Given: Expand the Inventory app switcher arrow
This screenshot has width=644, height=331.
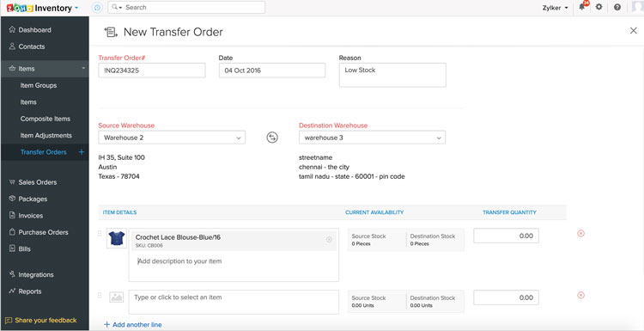Looking at the screenshot, I should tap(76, 8).
